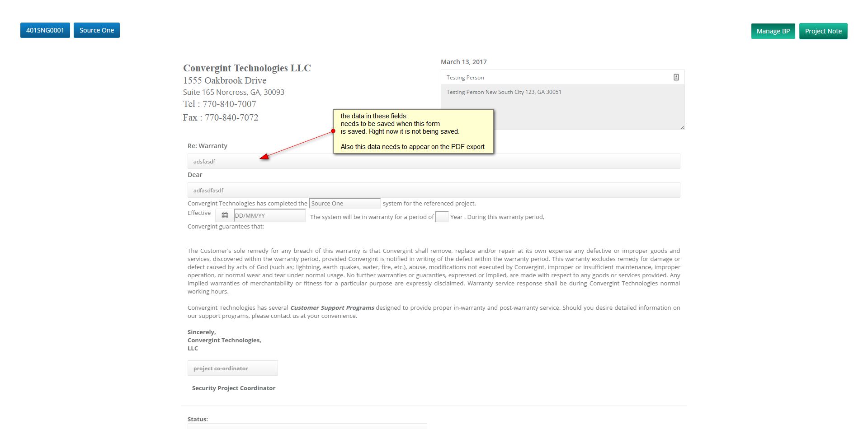Click the Dear input field

click(434, 190)
